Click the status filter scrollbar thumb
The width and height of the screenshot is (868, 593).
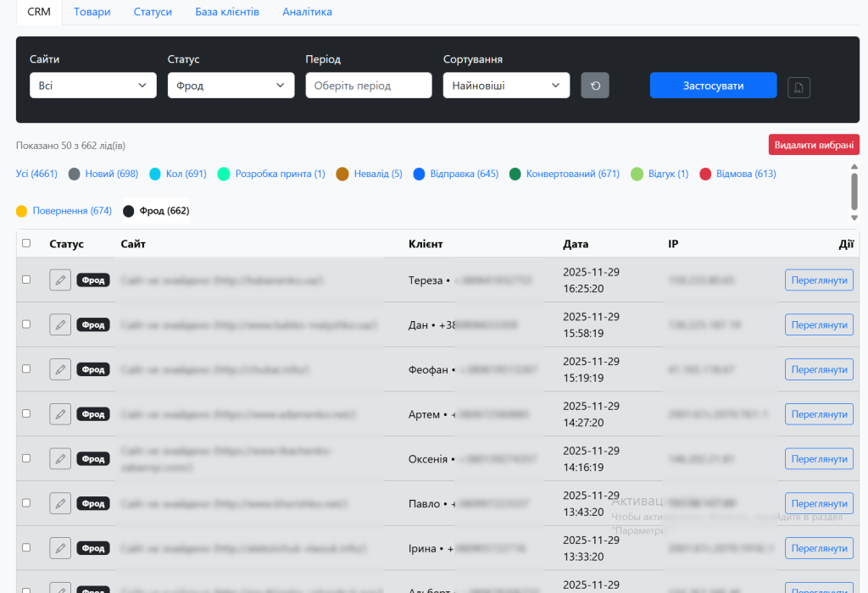[x=854, y=191]
